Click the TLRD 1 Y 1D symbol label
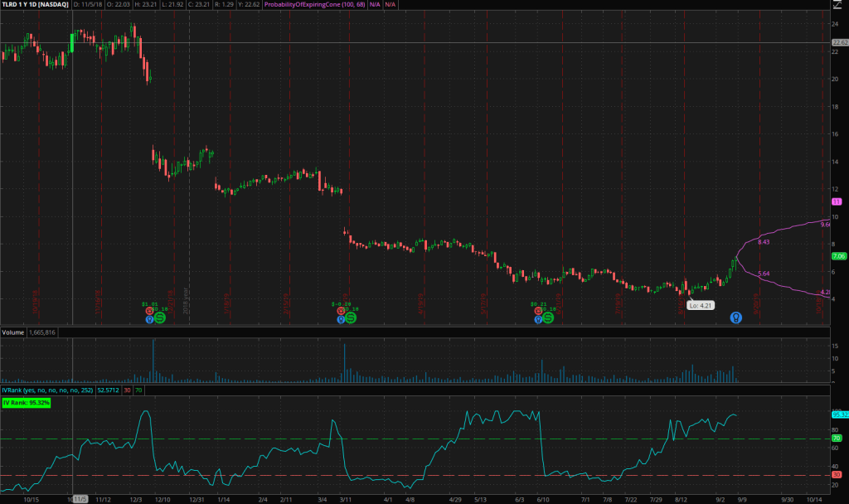Image resolution: width=849 pixels, height=504 pixels. coord(36,5)
